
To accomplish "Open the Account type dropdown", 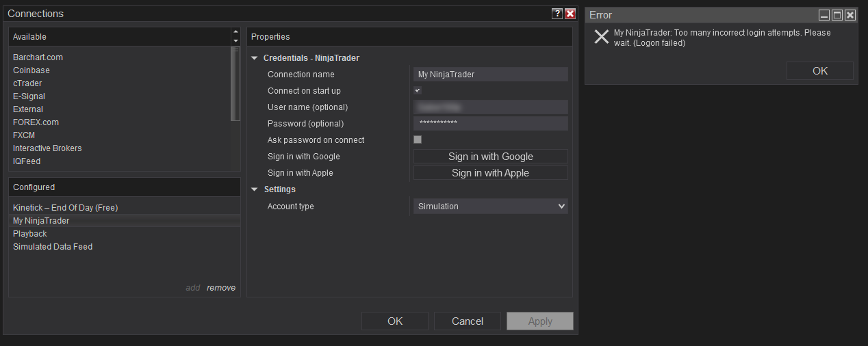I will (x=491, y=206).
